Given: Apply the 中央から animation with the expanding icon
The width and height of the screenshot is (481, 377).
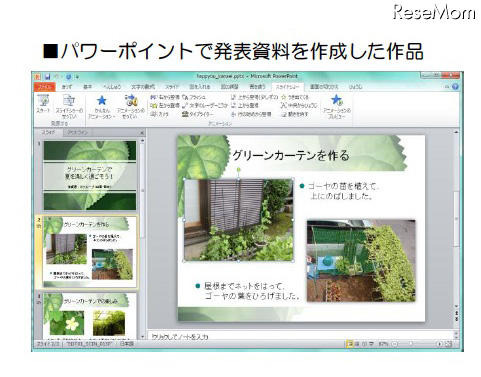Looking at the screenshot, I should pyautogui.click(x=299, y=106).
